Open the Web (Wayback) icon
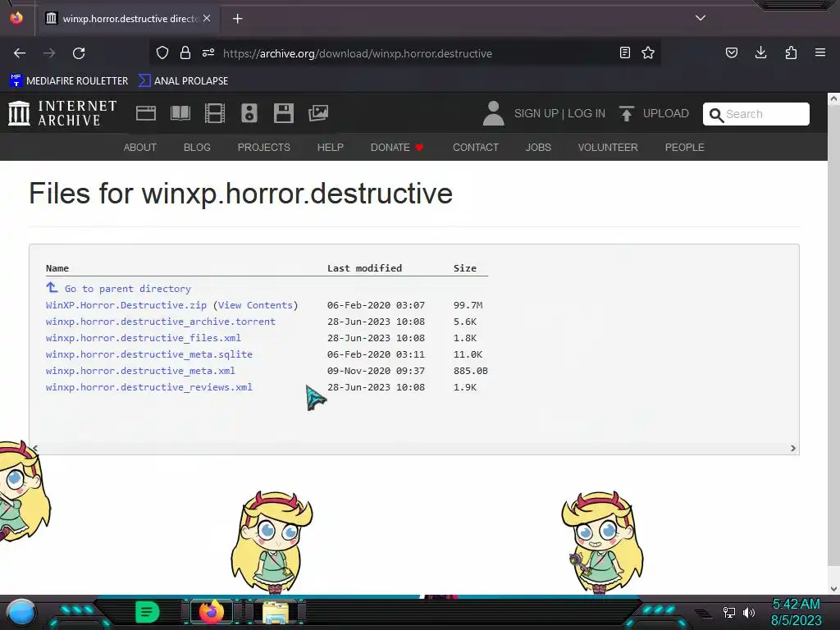 146,113
